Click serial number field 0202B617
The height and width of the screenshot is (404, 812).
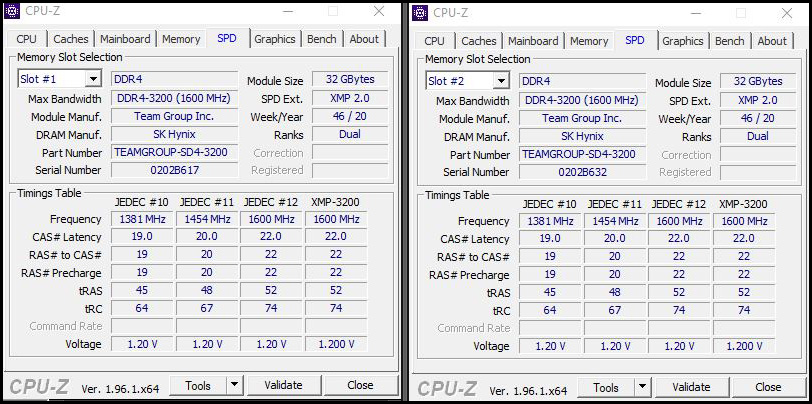pyautogui.click(x=175, y=170)
